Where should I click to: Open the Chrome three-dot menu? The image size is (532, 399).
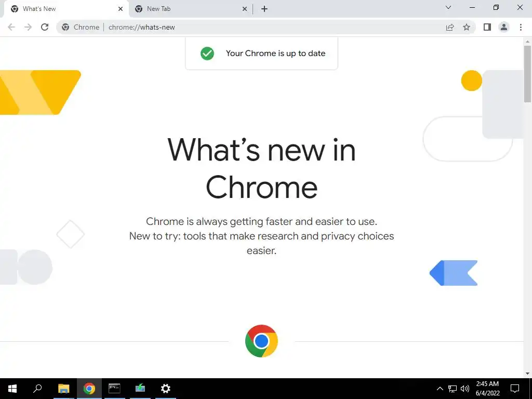521,27
